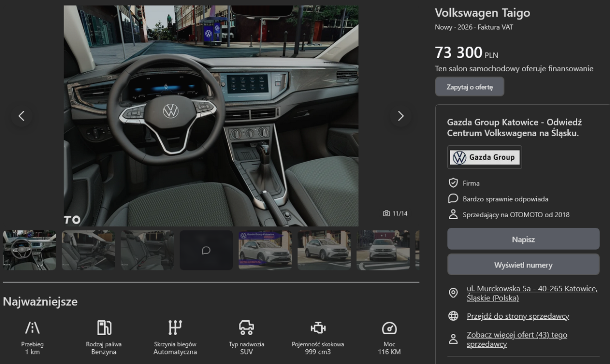Viewport: 610px width, 364px height.
Task: Click the power gauge icon for Moc
Action: tap(389, 328)
